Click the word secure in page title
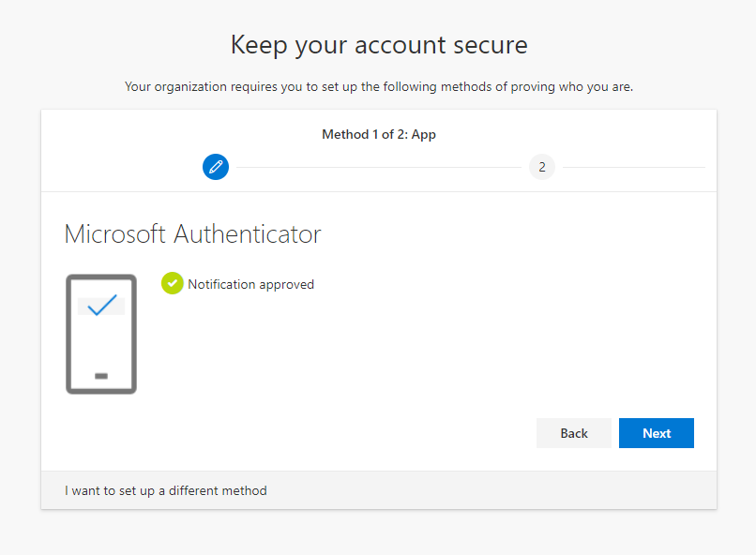The height and width of the screenshot is (555, 756). [491, 45]
